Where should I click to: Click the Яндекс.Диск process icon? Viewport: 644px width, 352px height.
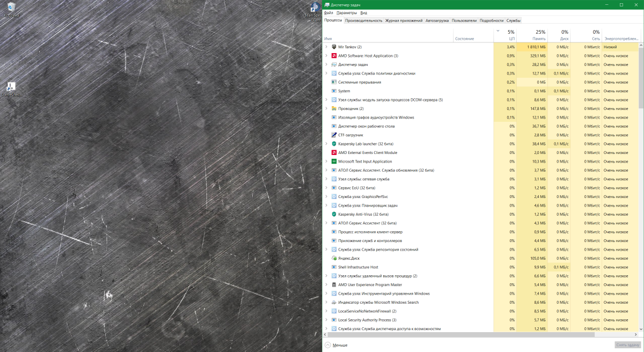pyautogui.click(x=334, y=258)
